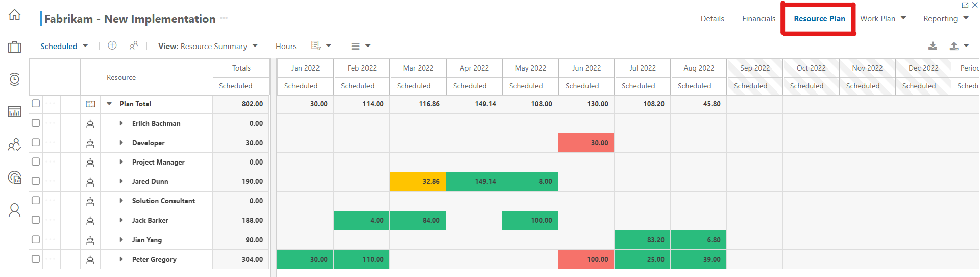980x277 pixels.
Task: Select red Developer Jun 2022 cell 30.00
Action: (586, 143)
